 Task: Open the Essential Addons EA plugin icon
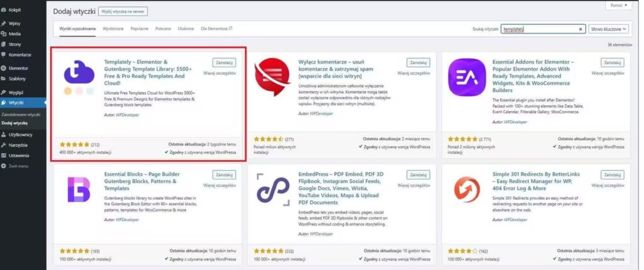coord(467,77)
